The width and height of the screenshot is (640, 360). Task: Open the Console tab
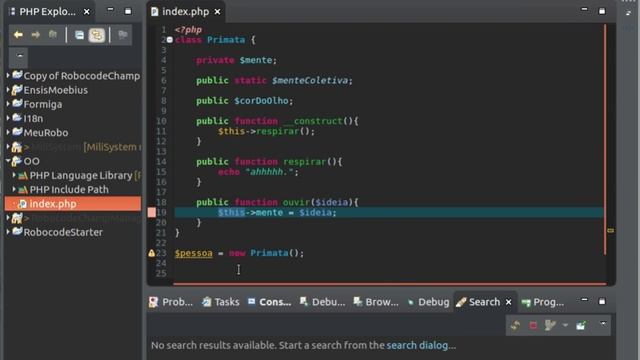pyautogui.click(x=269, y=302)
